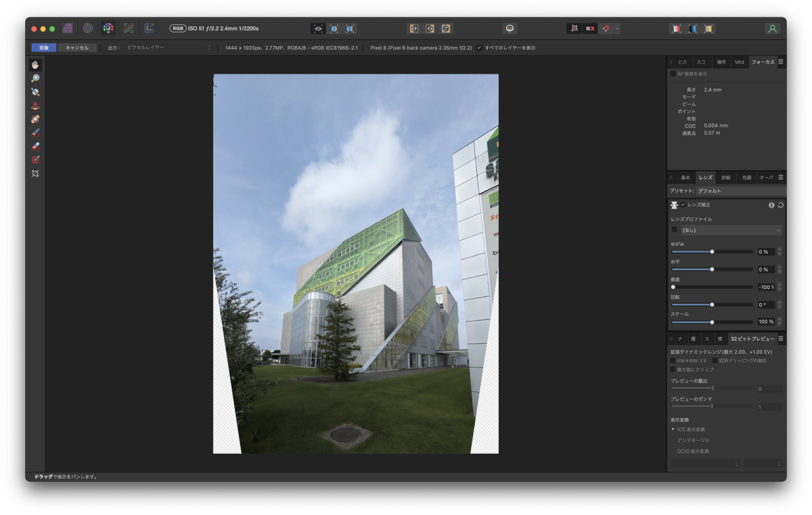Toggle すべてのレイヤーを表示 checkbox
812x515 pixels.
point(479,48)
